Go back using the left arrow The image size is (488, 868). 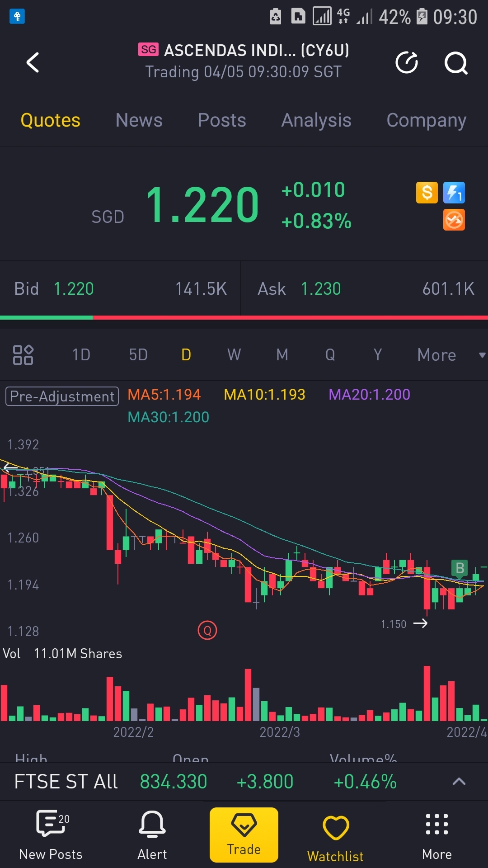click(33, 62)
